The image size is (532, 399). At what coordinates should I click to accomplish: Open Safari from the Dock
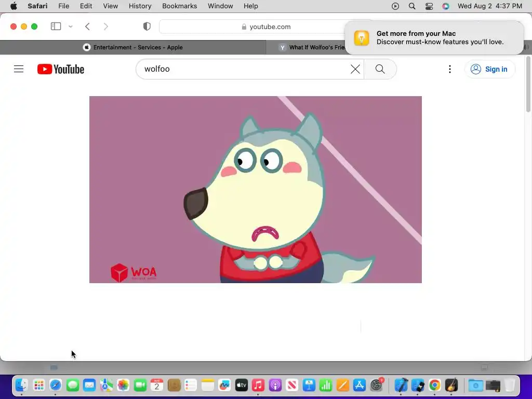56,385
